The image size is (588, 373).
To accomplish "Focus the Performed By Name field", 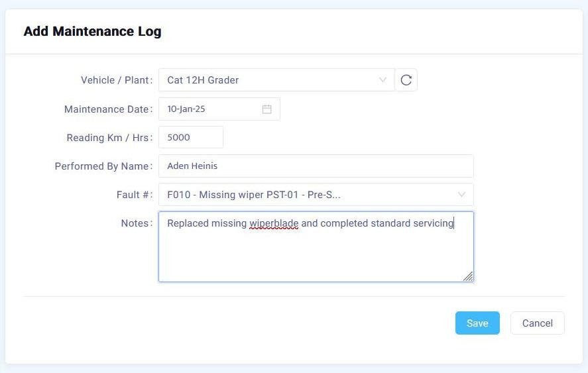I will pyautogui.click(x=316, y=166).
